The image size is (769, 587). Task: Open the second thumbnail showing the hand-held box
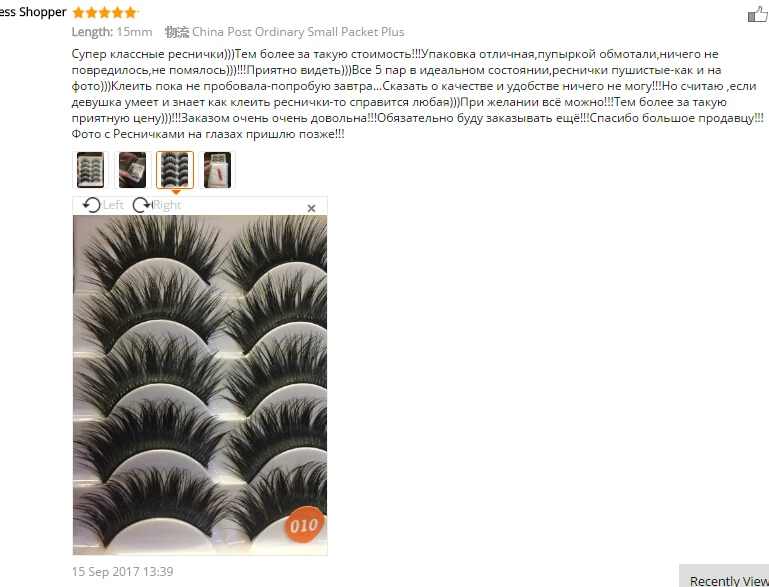[x=132, y=170]
